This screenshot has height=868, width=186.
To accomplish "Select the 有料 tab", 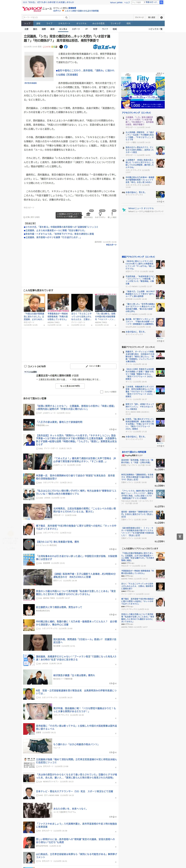I will click(x=128, y=24).
